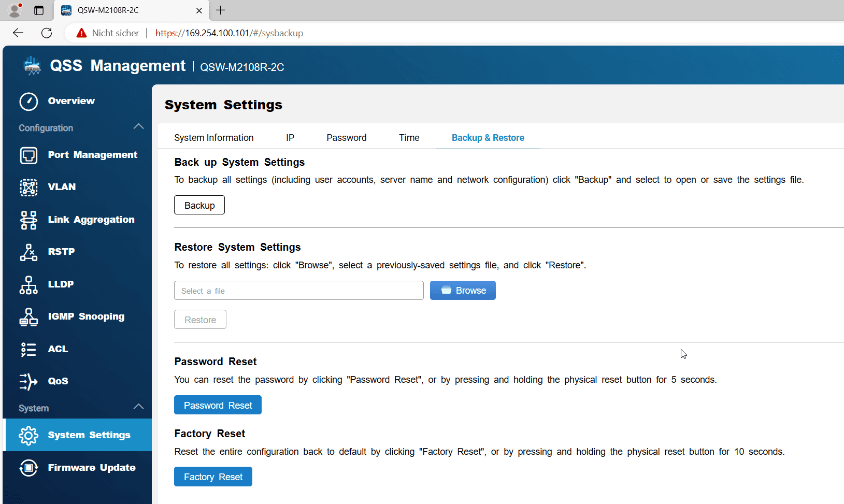The image size is (844, 504).
Task: Reload the page with browser refresh button
Action: pos(47,33)
